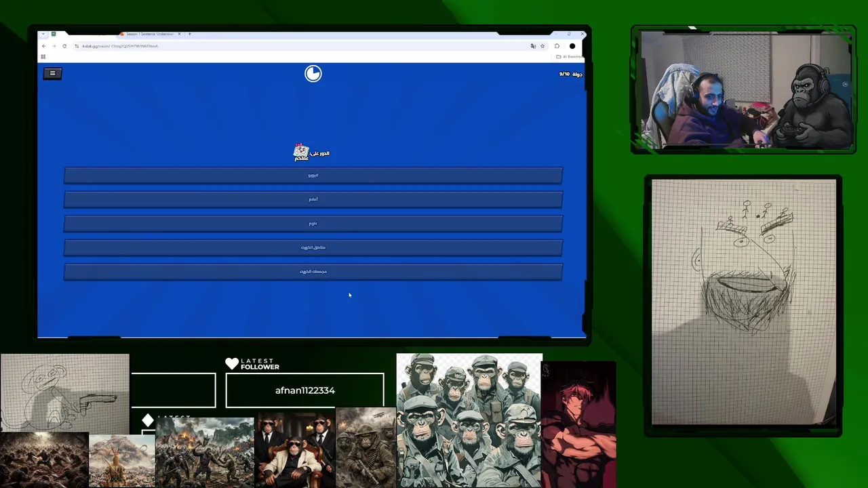Open a new browser tab
Screen dimensions: 868x488
point(189,34)
